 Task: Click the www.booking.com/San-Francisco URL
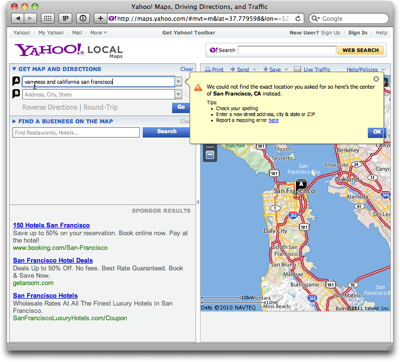(60, 248)
